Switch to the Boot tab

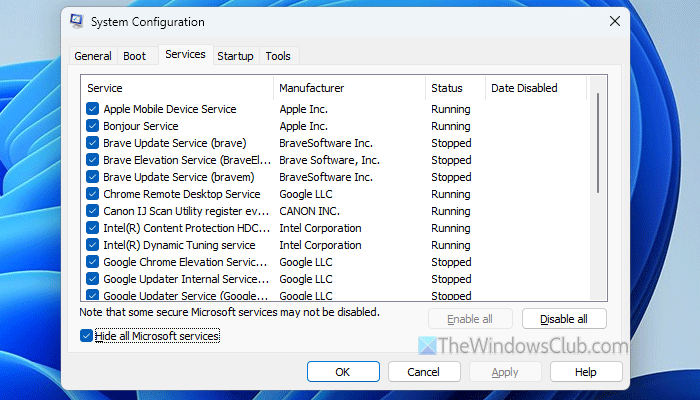coord(134,56)
